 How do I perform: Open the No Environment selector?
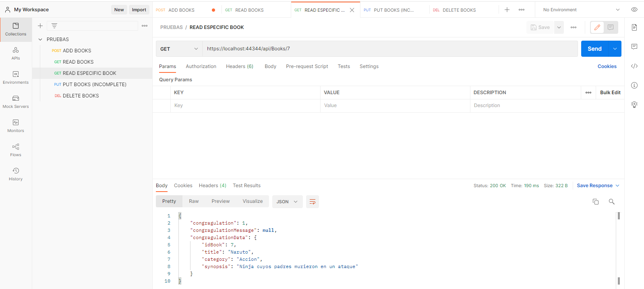point(581,10)
